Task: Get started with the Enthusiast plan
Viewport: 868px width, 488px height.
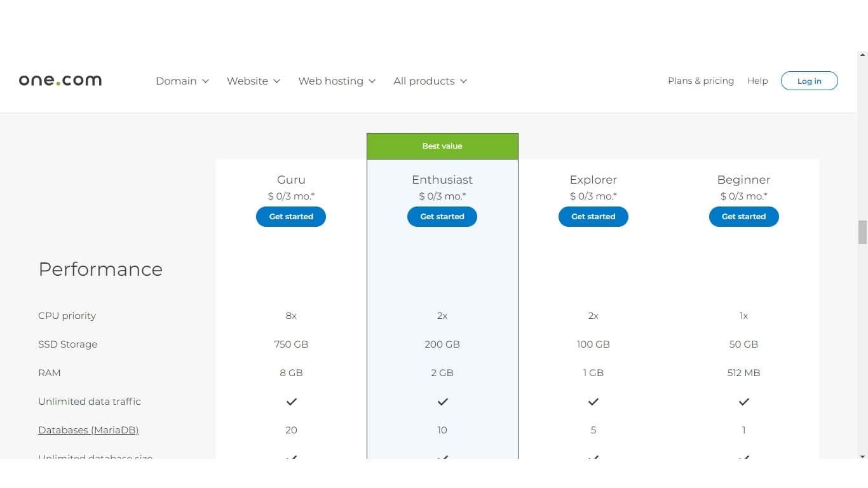Action: point(442,217)
